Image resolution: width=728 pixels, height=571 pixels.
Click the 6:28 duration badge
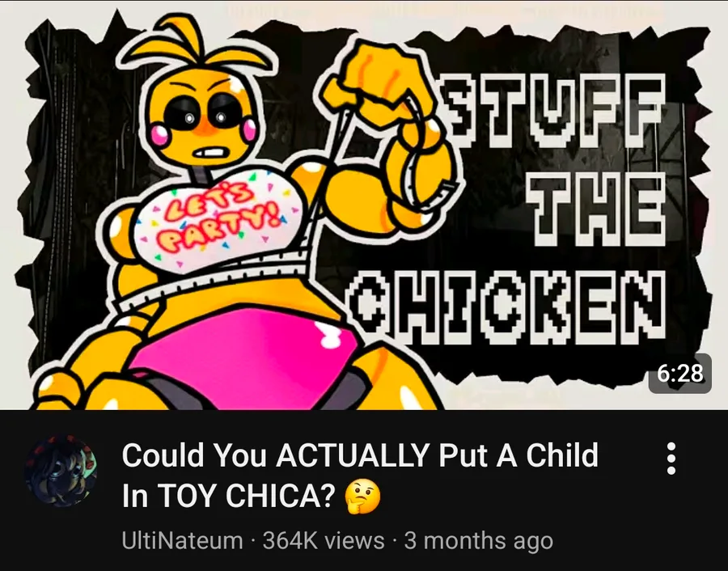(x=679, y=373)
